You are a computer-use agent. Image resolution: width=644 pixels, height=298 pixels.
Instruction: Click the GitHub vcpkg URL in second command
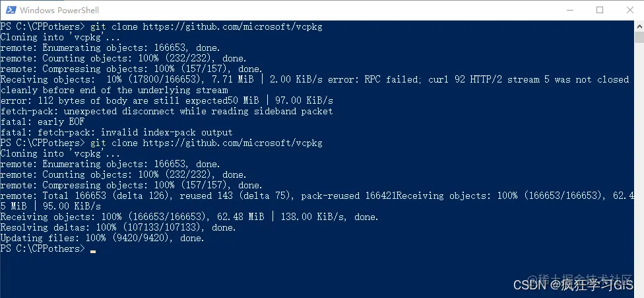pyautogui.click(x=233, y=143)
